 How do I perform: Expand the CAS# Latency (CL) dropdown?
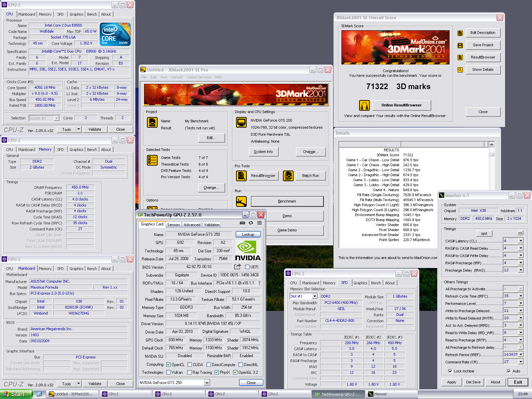(x=521, y=241)
